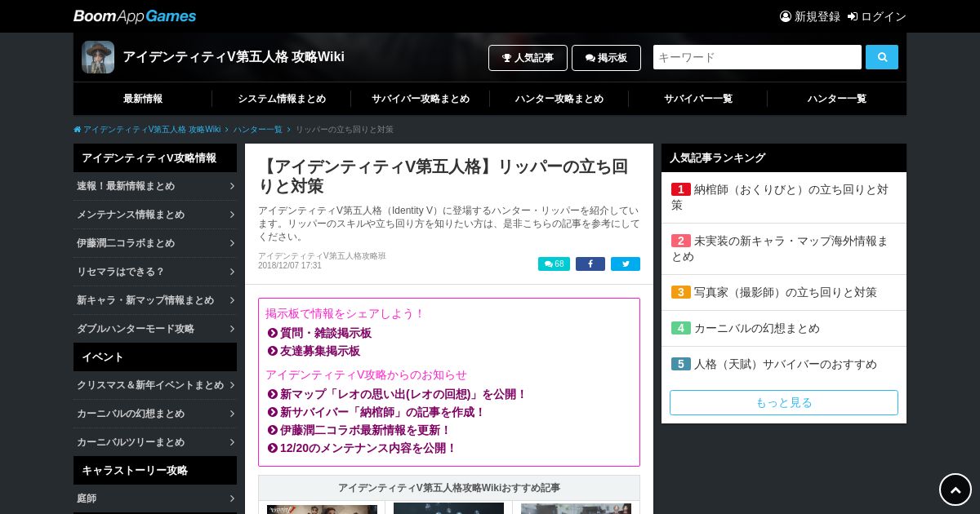Image resolution: width=980 pixels, height=514 pixels.
Task: Click the game avatar icon beside Wiki title
Action: (98, 57)
